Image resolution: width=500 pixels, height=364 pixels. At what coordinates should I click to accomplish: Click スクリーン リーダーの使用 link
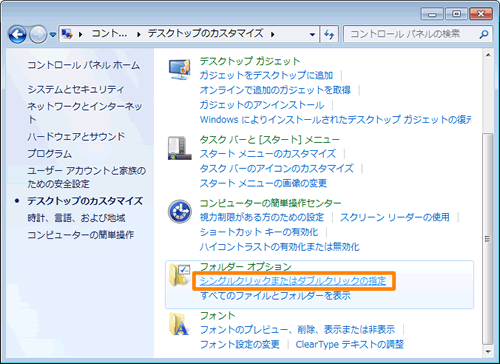pyautogui.click(x=395, y=217)
